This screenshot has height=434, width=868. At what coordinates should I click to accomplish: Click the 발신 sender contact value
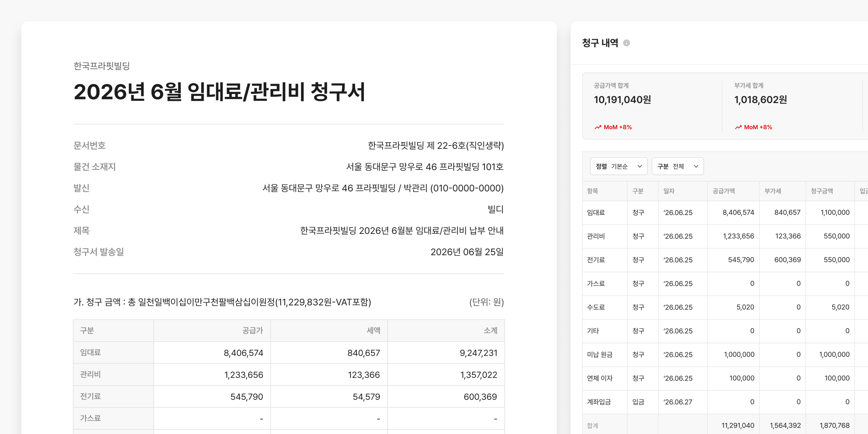[x=383, y=188]
